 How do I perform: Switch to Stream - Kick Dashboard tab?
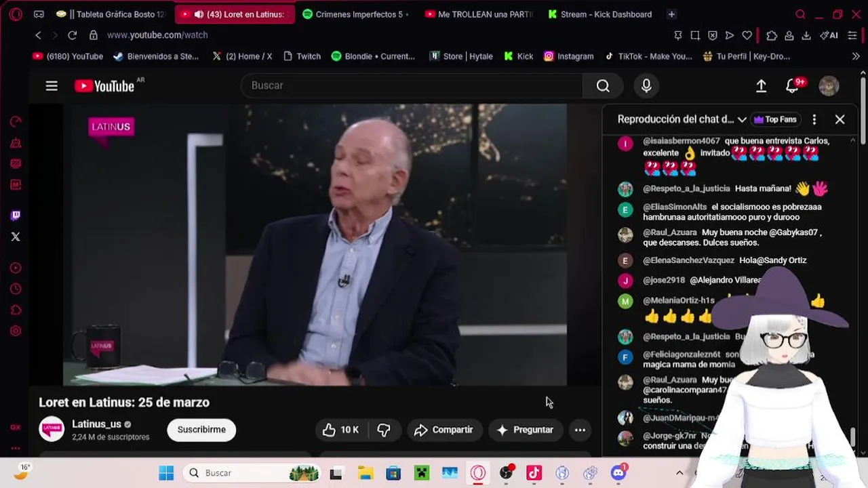coord(600,14)
